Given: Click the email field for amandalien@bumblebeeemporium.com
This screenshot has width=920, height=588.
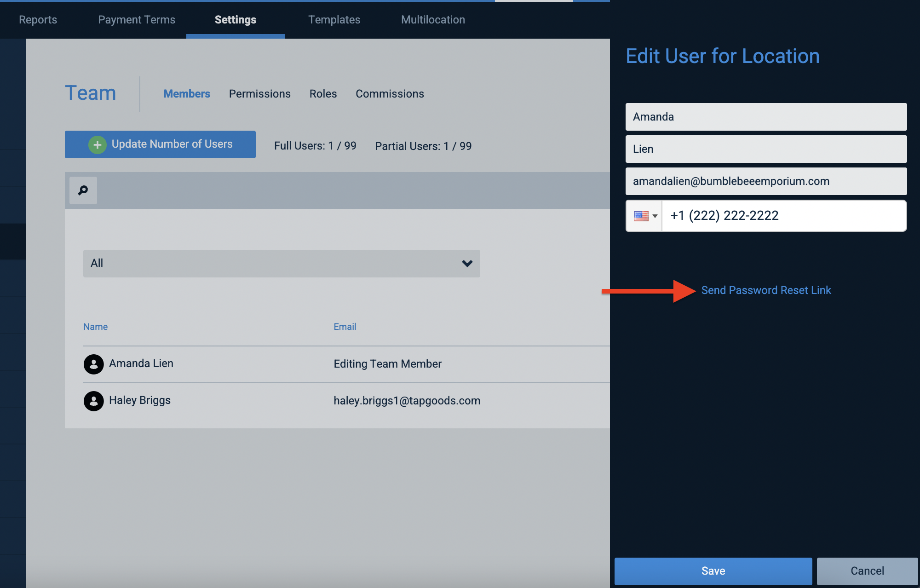Looking at the screenshot, I should coord(766,181).
